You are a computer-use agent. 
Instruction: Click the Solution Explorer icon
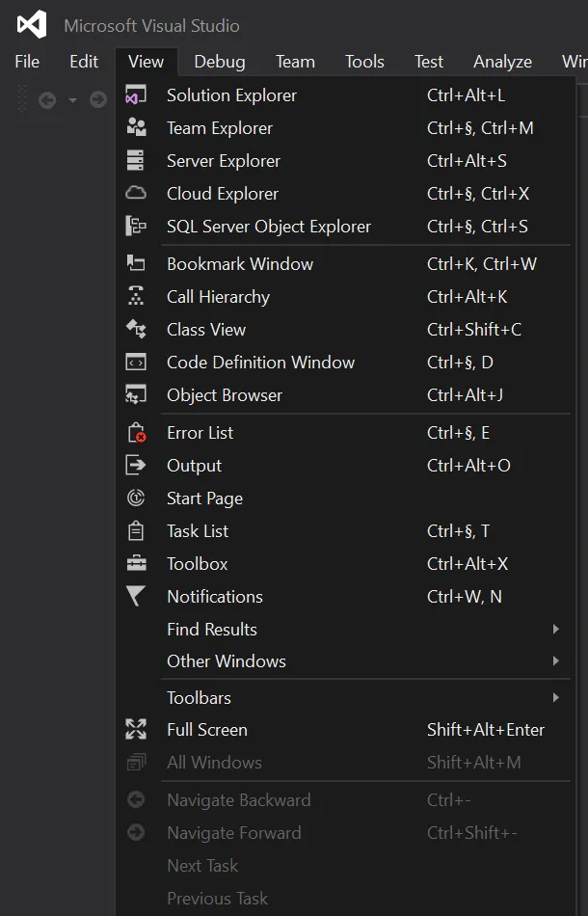[x=136, y=95]
